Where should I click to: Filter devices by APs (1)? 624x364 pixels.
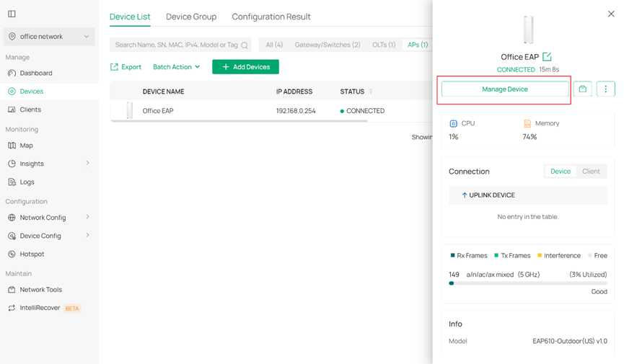tap(418, 45)
